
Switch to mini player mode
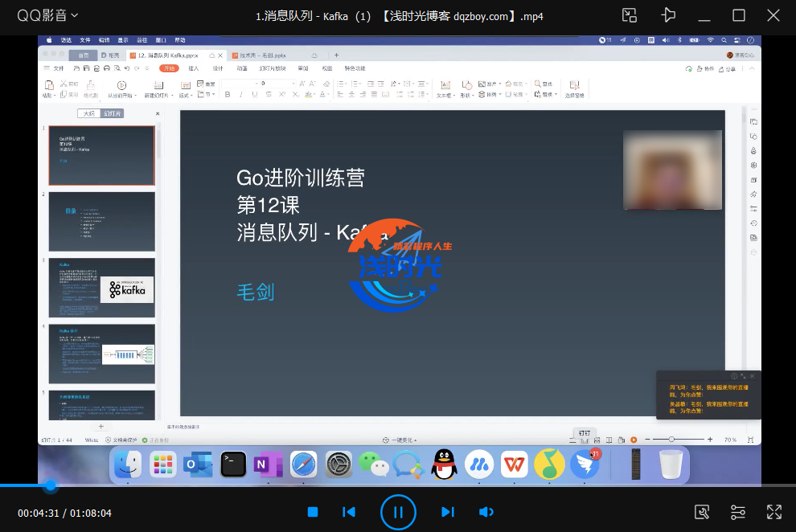coord(630,15)
